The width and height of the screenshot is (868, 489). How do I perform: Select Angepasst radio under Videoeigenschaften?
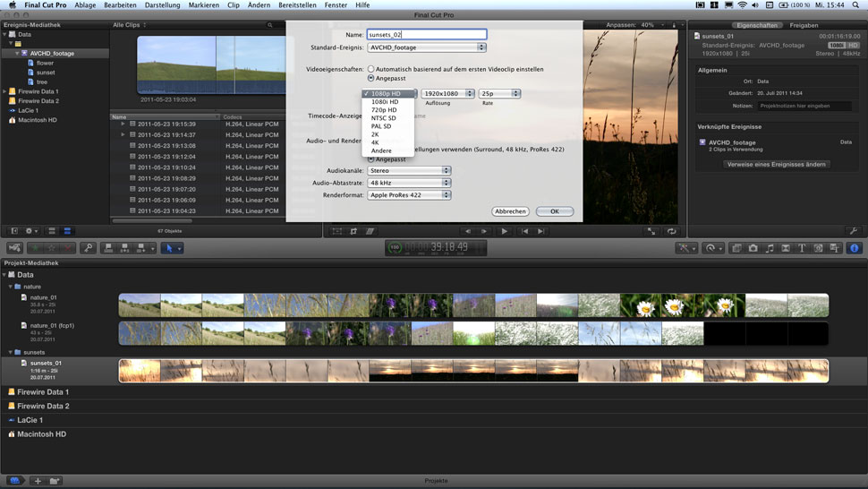(x=371, y=79)
